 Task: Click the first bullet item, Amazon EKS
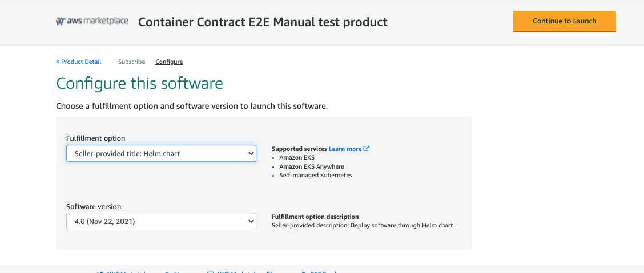point(297,157)
